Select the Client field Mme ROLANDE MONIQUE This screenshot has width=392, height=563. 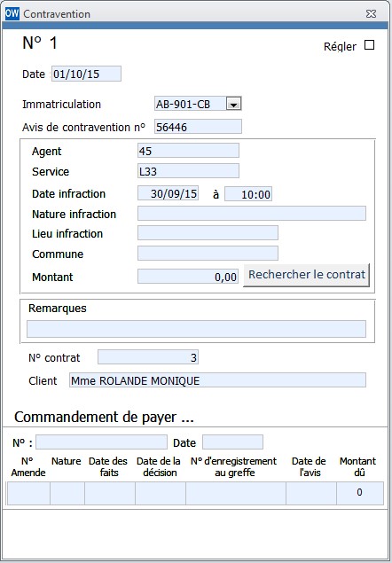click(218, 379)
